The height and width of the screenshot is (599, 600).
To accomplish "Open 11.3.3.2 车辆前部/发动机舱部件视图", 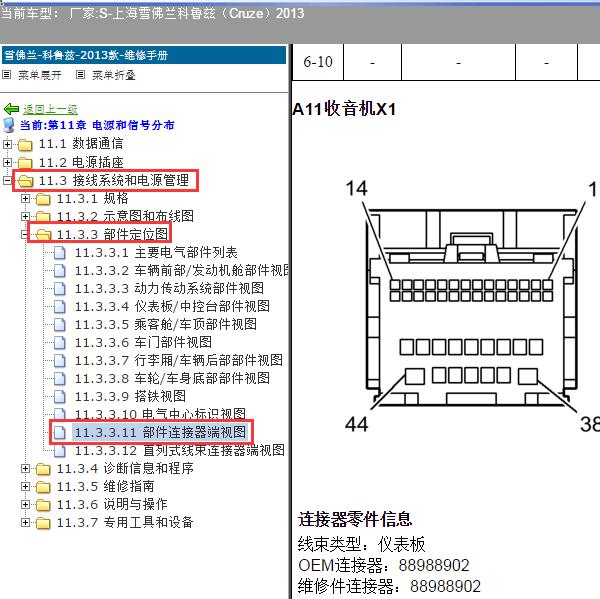I will click(181, 271).
